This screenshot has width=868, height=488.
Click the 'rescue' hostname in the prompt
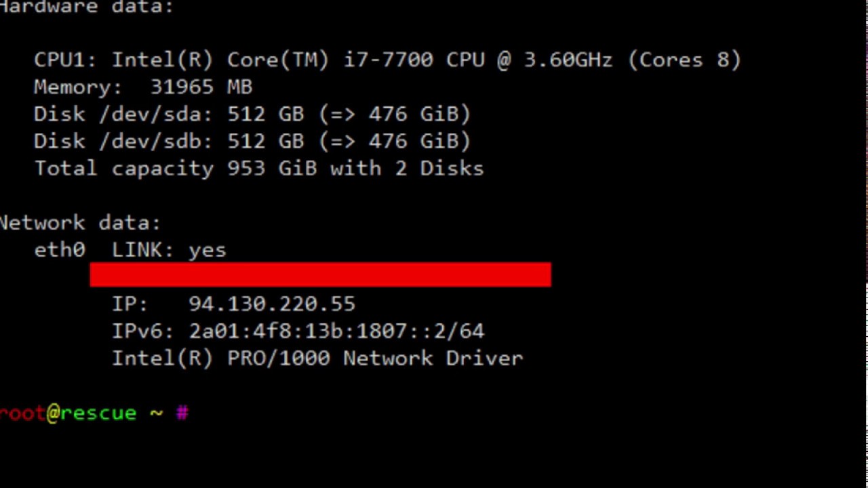[98, 413]
